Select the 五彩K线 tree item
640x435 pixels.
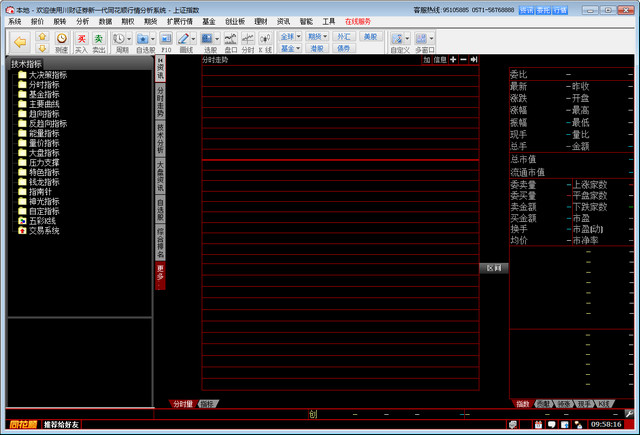tap(43, 220)
